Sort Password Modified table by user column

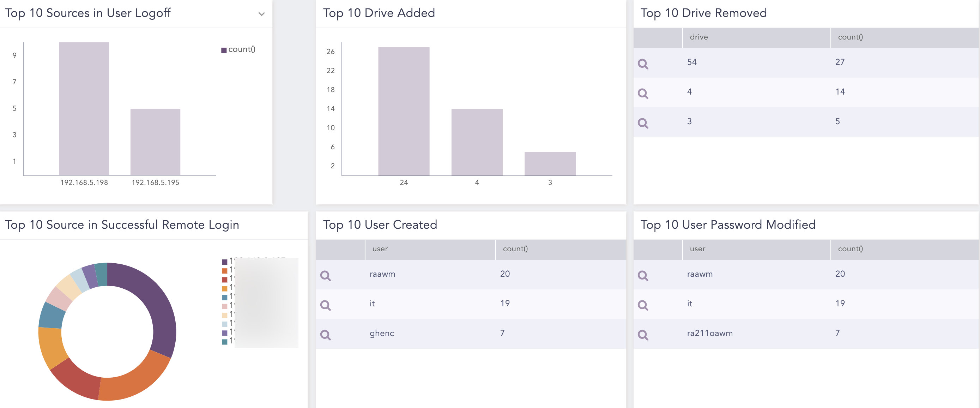697,249
